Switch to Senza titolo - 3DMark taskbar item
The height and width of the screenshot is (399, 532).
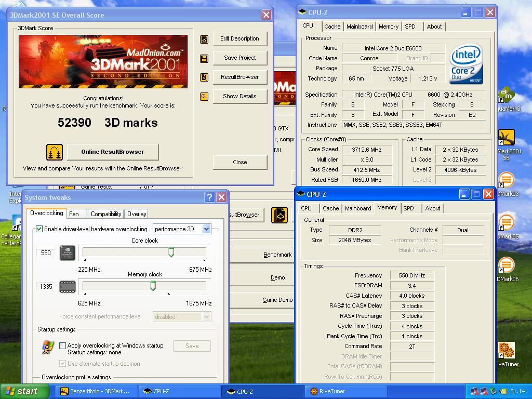coord(97,392)
